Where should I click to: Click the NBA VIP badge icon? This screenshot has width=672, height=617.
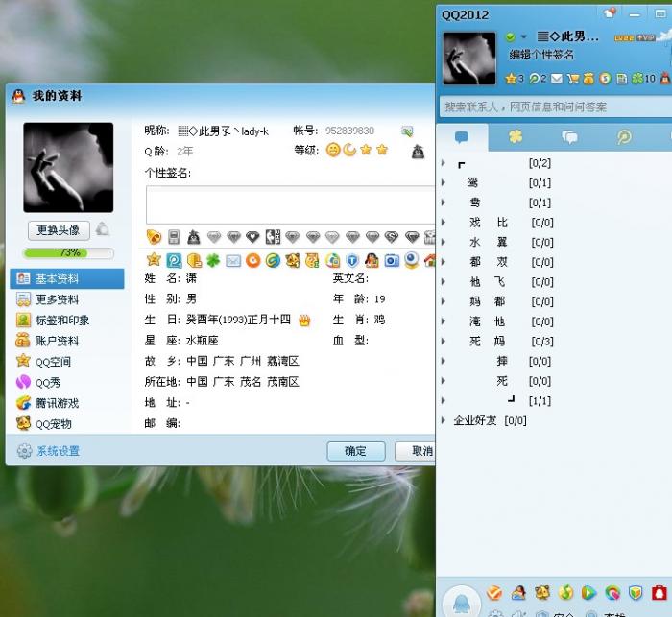pos(273,236)
